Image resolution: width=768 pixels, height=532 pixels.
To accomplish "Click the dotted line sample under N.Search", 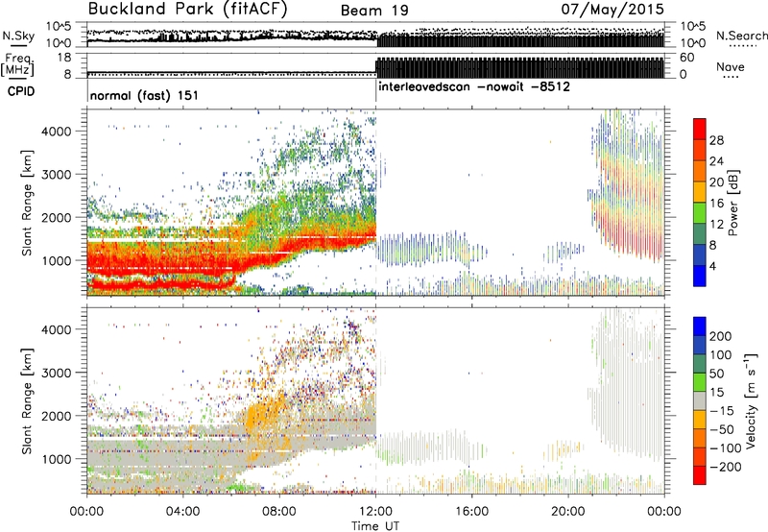I will point(743,46).
